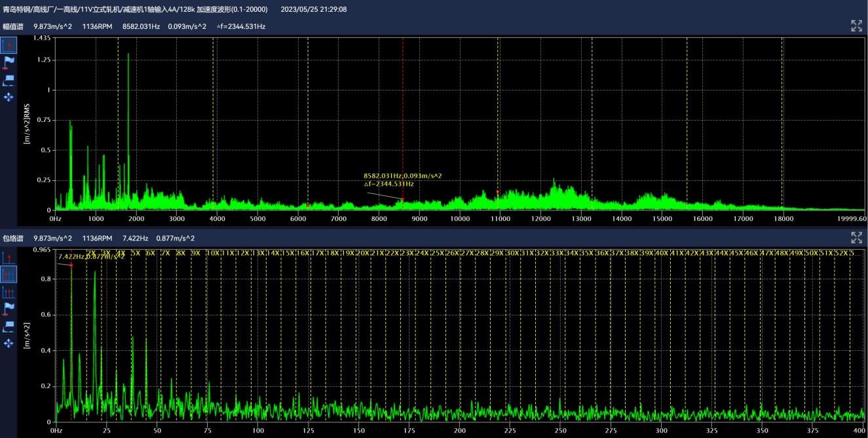Select single cursor tool in envelope spectrum toolbar
868x438 pixels.
coord(9,258)
